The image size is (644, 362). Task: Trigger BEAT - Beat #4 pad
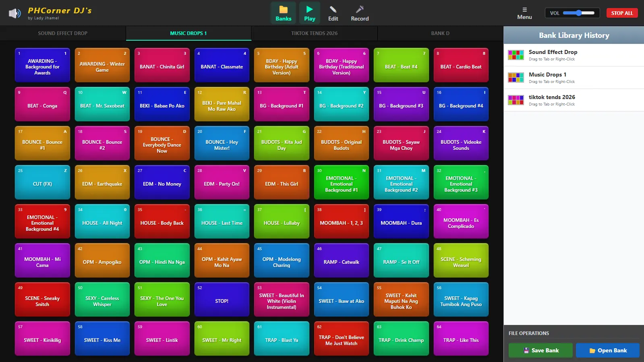click(x=401, y=65)
